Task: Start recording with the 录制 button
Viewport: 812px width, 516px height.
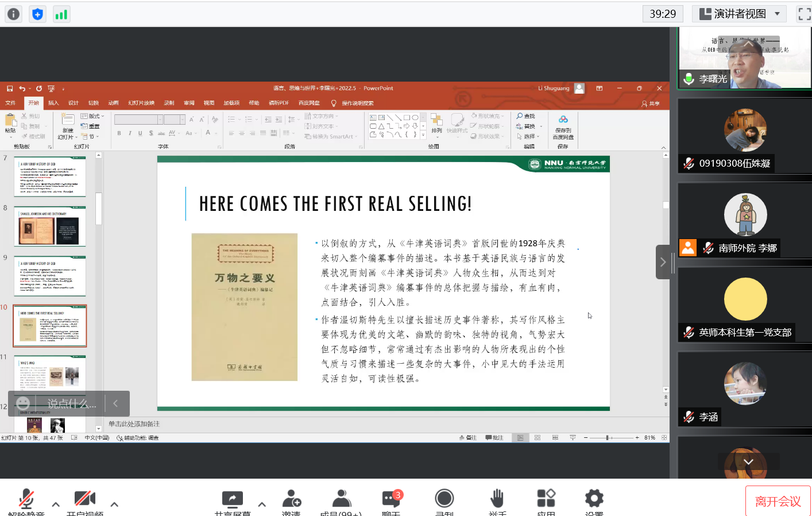Action: [x=444, y=499]
